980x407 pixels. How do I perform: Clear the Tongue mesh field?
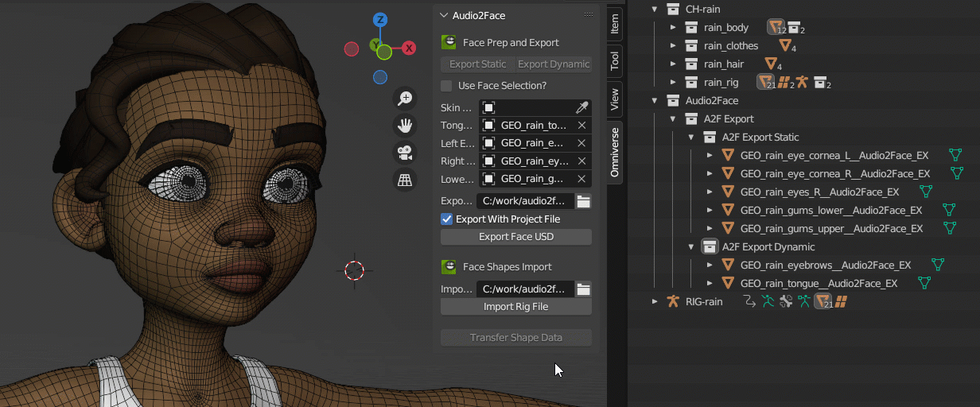click(x=581, y=126)
